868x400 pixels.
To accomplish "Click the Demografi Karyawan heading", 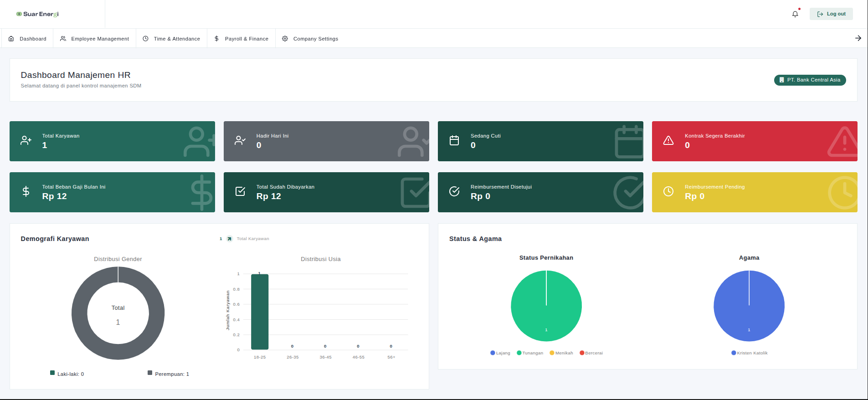I will (x=55, y=239).
